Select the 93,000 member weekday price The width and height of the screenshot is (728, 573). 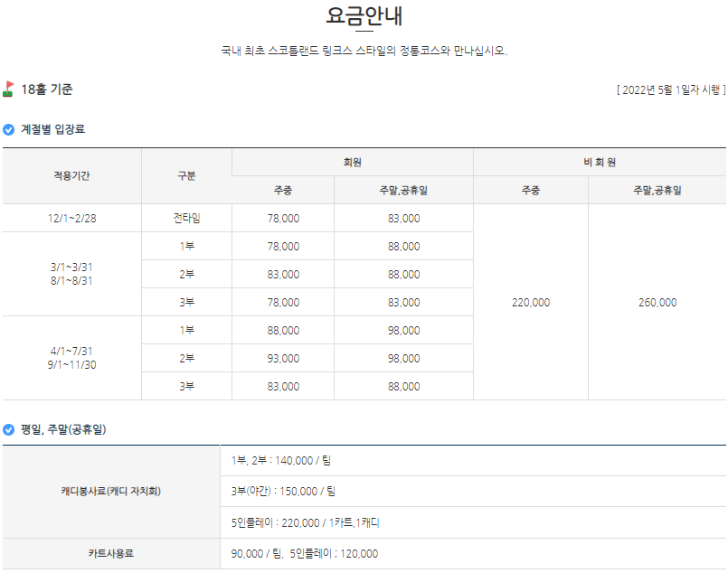pyautogui.click(x=283, y=359)
